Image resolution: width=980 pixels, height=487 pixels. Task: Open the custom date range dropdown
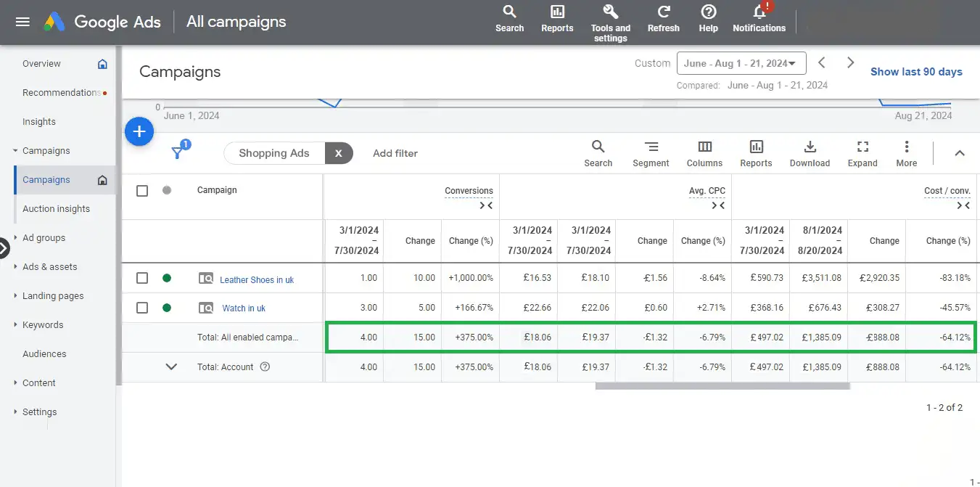741,64
